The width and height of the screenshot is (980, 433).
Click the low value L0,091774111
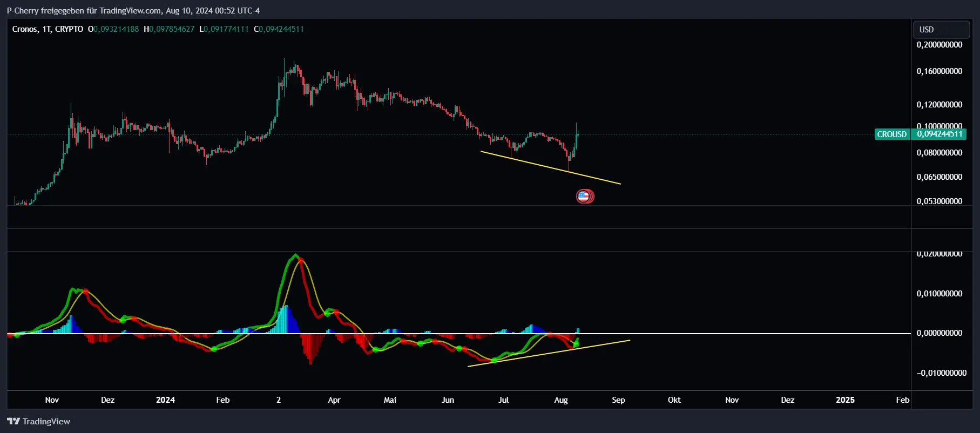(x=224, y=29)
